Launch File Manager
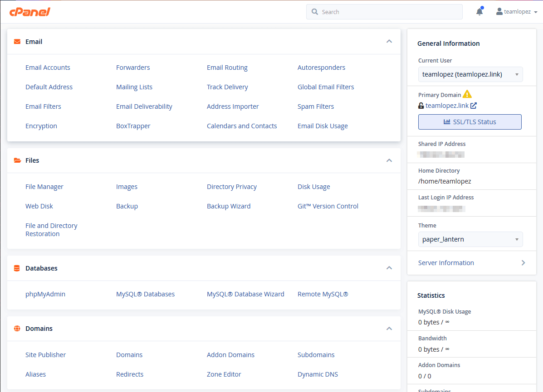 point(44,187)
